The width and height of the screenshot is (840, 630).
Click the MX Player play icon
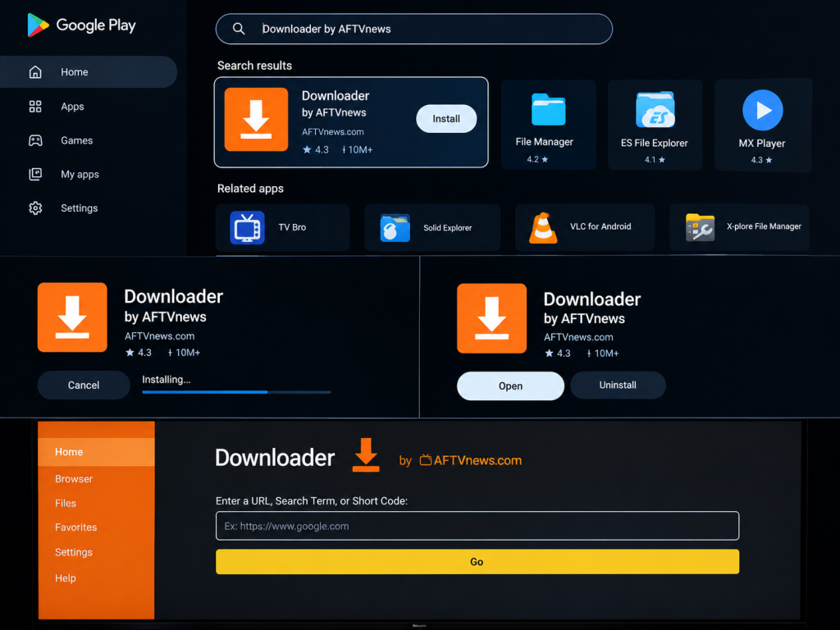[x=763, y=111]
